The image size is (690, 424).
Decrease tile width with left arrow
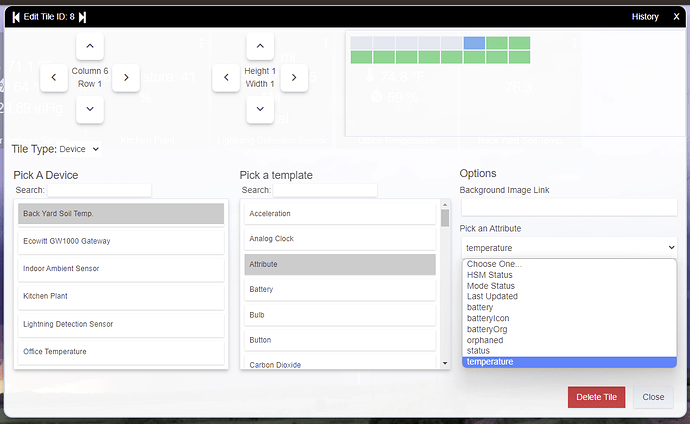point(225,77)
